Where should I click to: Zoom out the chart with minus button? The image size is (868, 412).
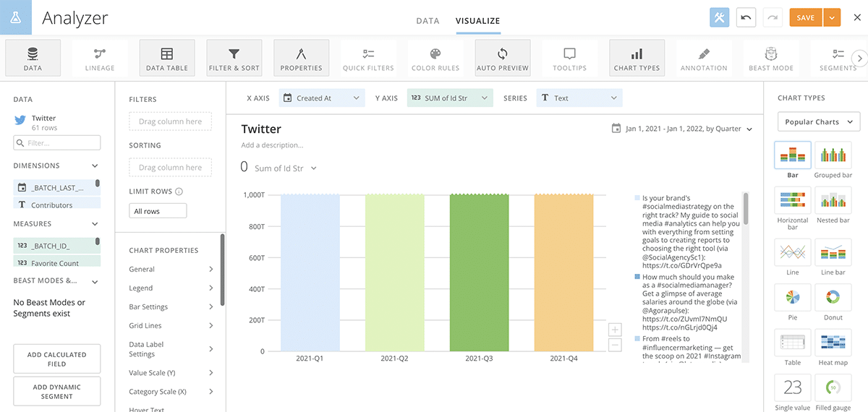[615, 345]
